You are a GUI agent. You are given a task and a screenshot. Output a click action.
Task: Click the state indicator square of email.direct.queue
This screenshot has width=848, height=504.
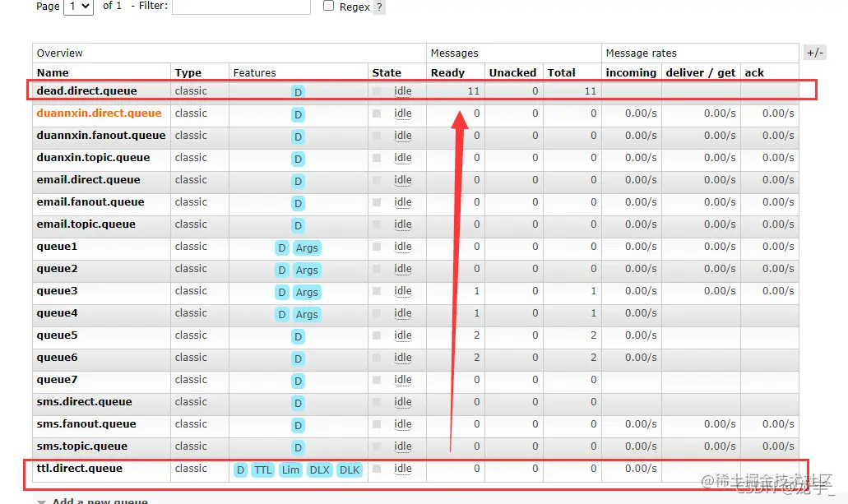[x=377, y=180]
